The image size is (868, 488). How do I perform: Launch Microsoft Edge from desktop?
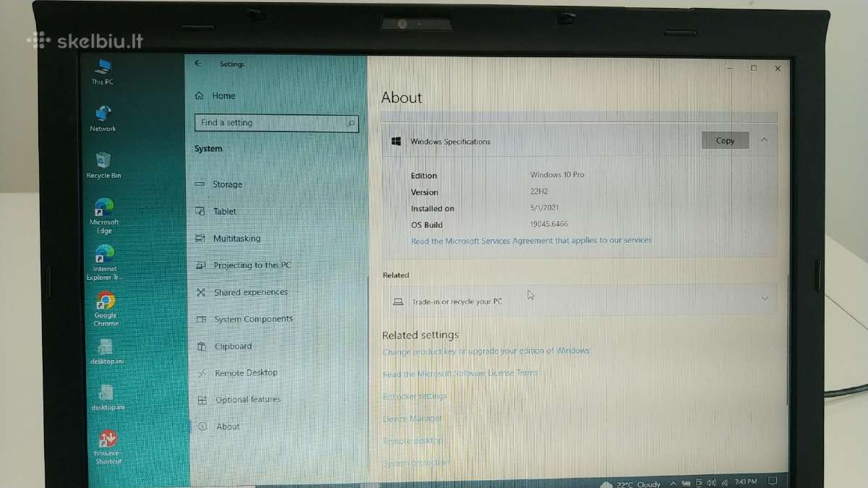[x=104, y=215]
